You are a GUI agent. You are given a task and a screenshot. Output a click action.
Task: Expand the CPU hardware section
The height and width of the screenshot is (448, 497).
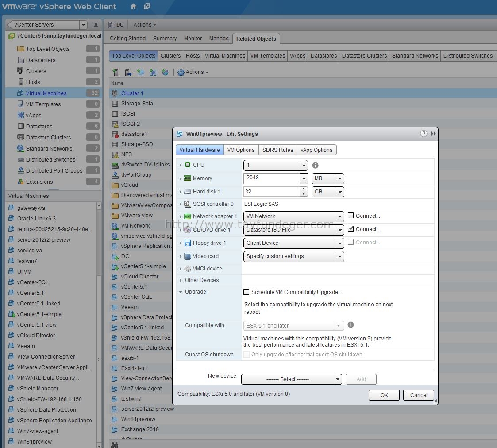point(181,165)
